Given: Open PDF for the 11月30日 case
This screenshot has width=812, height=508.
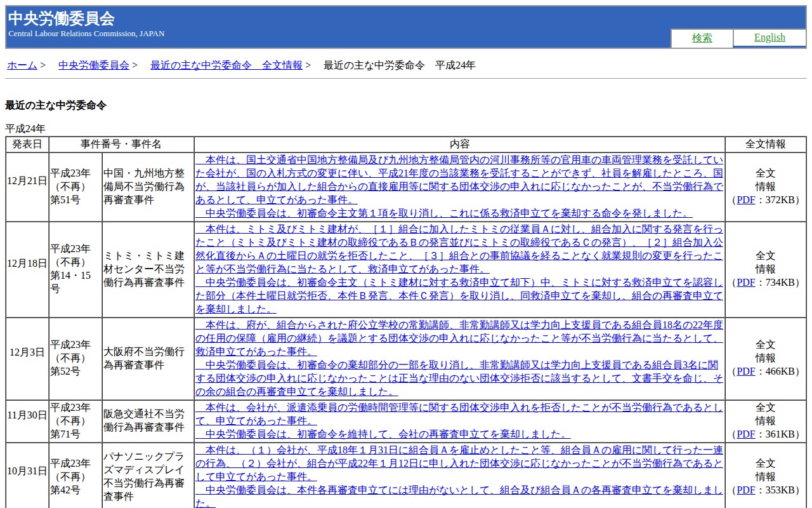Looking at the screenshot, I should [x=746, y=434].
